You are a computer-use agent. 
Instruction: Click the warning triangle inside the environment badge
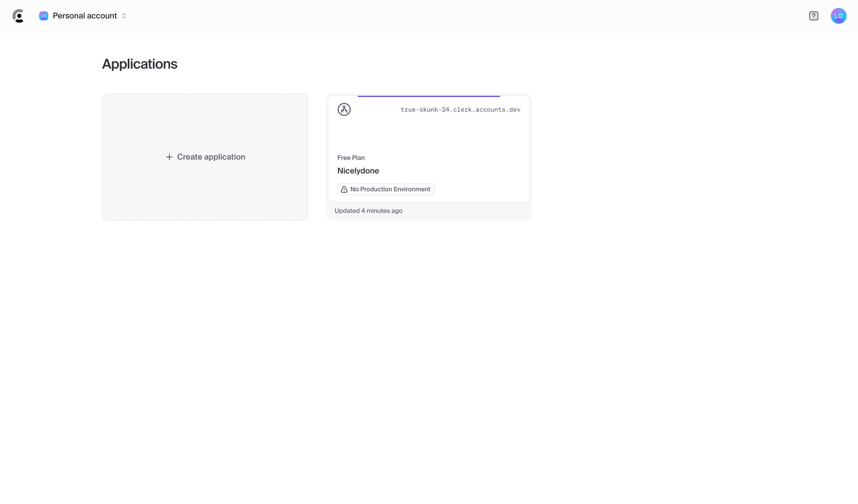click(344, 189)
